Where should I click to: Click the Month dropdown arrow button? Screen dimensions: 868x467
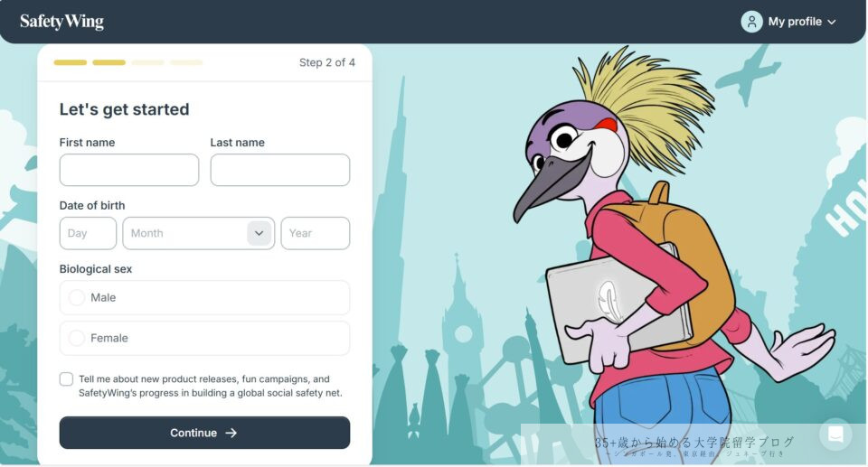[x=259, y=233]
